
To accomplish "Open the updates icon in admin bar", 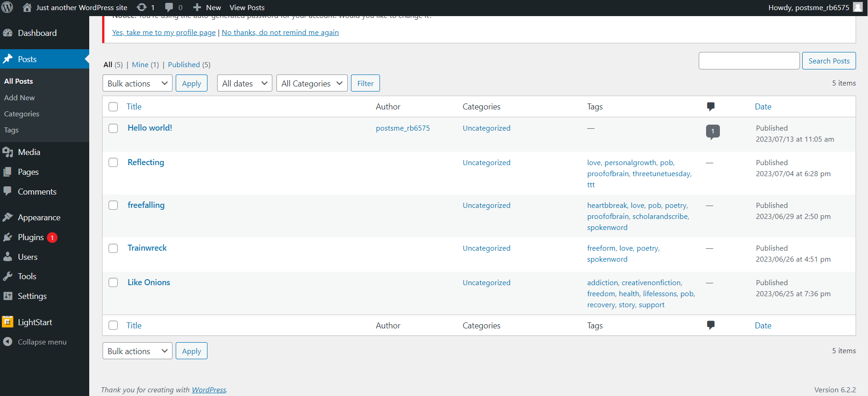I will (x=142, y=7).
